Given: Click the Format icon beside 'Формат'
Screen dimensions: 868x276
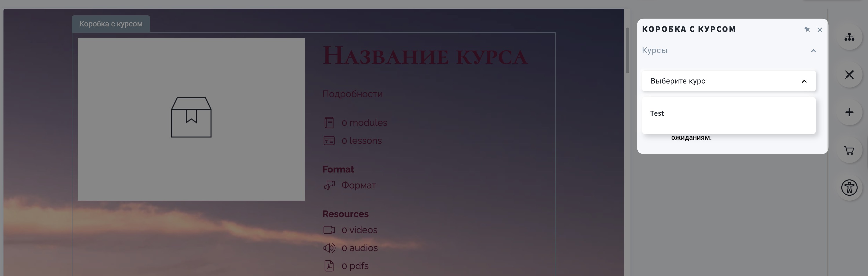Looking at the screenshot, I should tap(329, 185).
